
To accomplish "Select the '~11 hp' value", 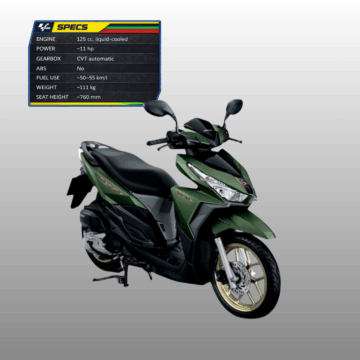I will [85, 49].
